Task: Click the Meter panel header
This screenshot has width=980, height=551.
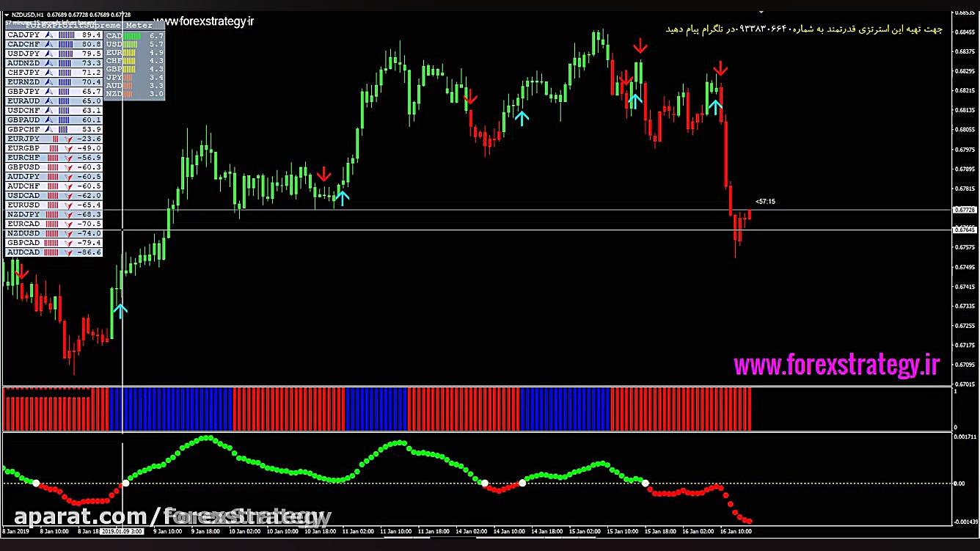Action: click(139, 25)
